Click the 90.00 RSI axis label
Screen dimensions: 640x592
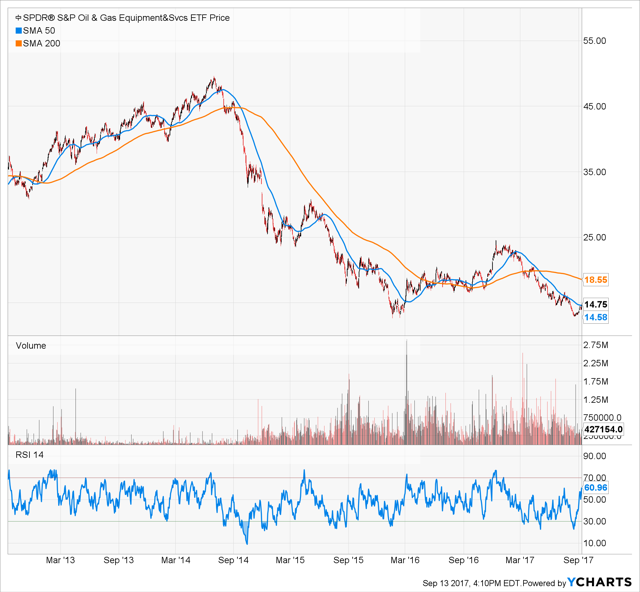pos(595,456)
